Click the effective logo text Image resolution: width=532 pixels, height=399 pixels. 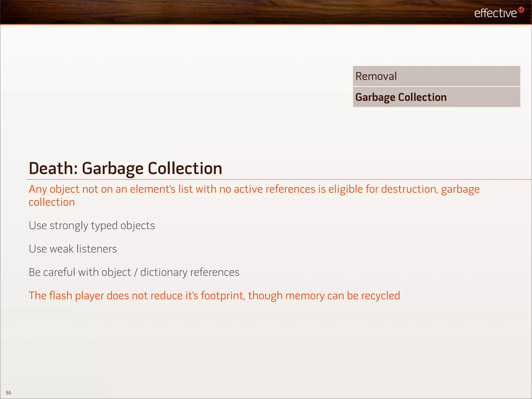tap(495, 13)
